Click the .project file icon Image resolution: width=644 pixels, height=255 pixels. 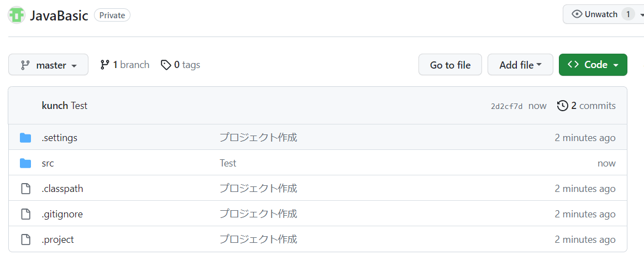click(25, 240)
